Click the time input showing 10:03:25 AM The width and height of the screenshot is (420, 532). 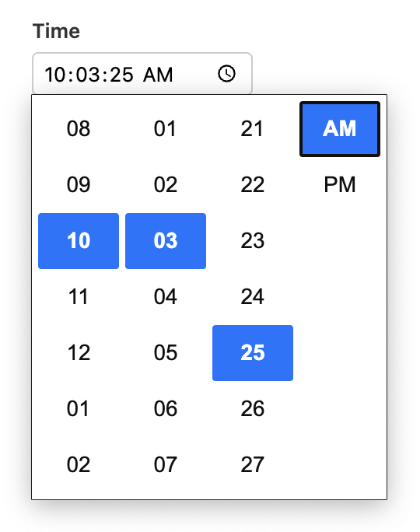click(x=142, y=73)
